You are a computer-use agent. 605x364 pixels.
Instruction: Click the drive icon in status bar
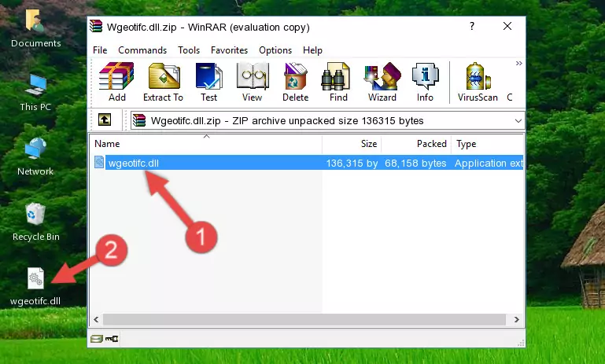pyautogui.click(x=97, y=339)
